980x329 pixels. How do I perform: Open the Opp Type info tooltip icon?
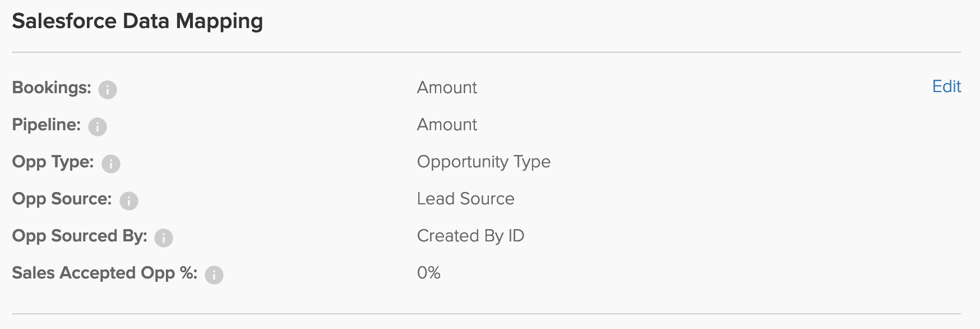pyautogui.click(x=111, y=164)
